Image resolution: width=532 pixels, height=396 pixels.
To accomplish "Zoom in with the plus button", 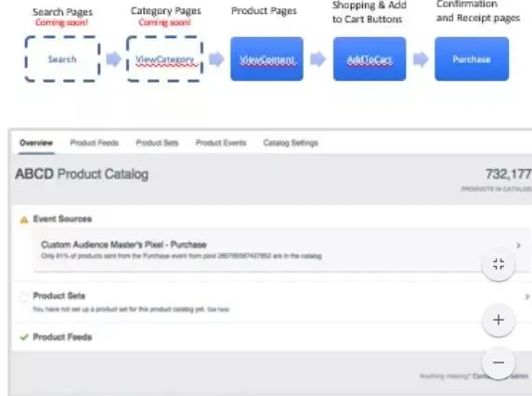I will pyautogui.click(x=499, y=320).
